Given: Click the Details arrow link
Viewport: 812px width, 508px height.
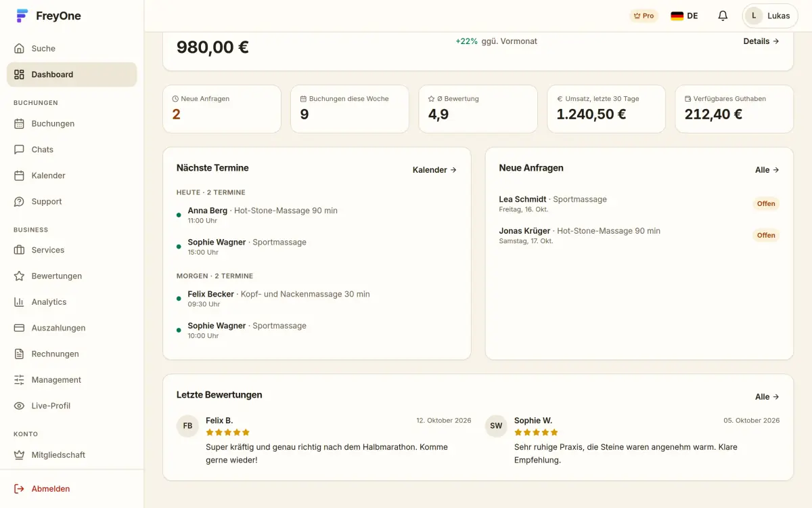Looking at the screenshot, I should coord(761,41).
